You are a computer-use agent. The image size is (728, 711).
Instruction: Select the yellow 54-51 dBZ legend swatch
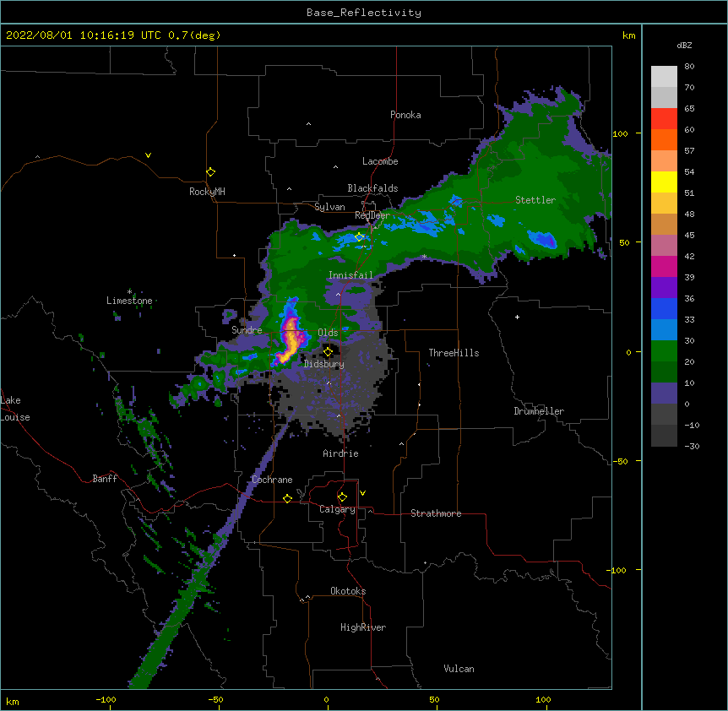664,182
